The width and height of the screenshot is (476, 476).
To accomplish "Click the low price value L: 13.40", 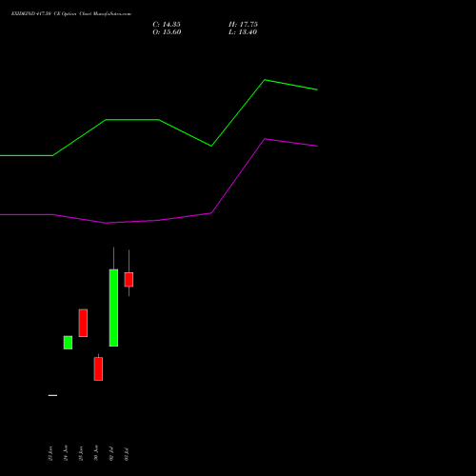I will [x=243, y=32].
